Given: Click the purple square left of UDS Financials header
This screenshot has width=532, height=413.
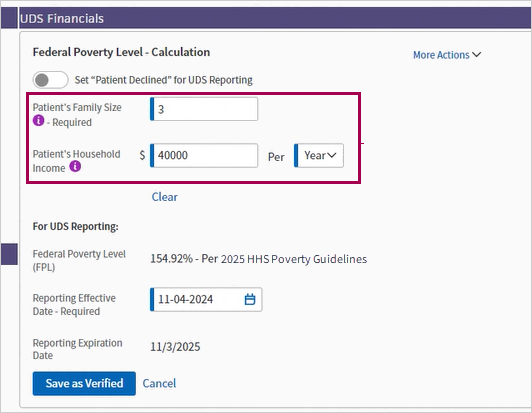Looking at the screenshot, I should pyautogui.click(x=9, y=18).
